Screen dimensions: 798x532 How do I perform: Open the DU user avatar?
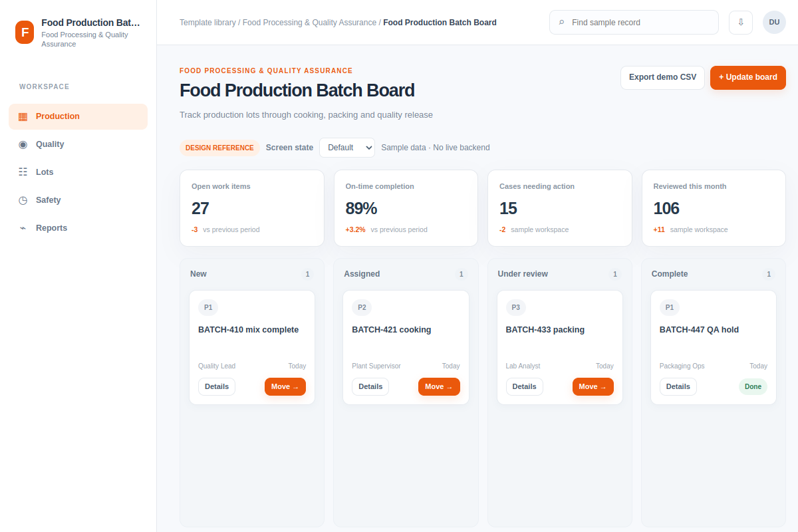coord(774,22)
